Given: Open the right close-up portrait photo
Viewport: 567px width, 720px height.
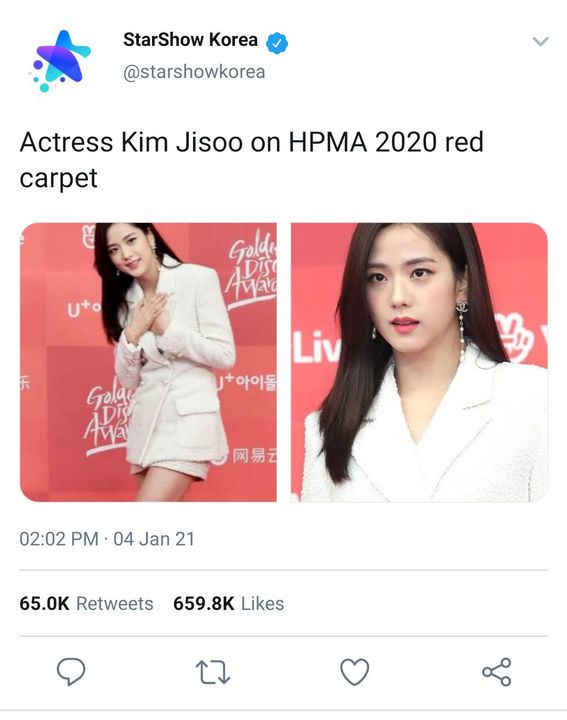Looking at the screenshot, I should (419, 362).
